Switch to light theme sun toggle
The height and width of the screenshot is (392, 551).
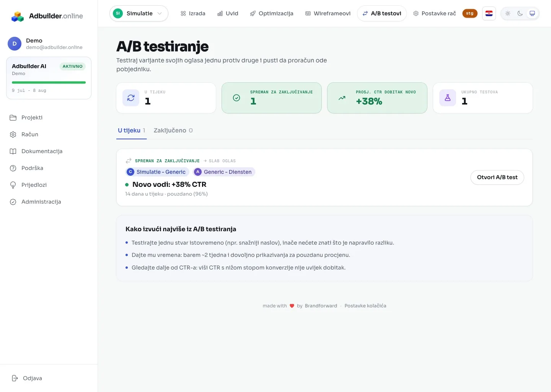pos(508,13)
